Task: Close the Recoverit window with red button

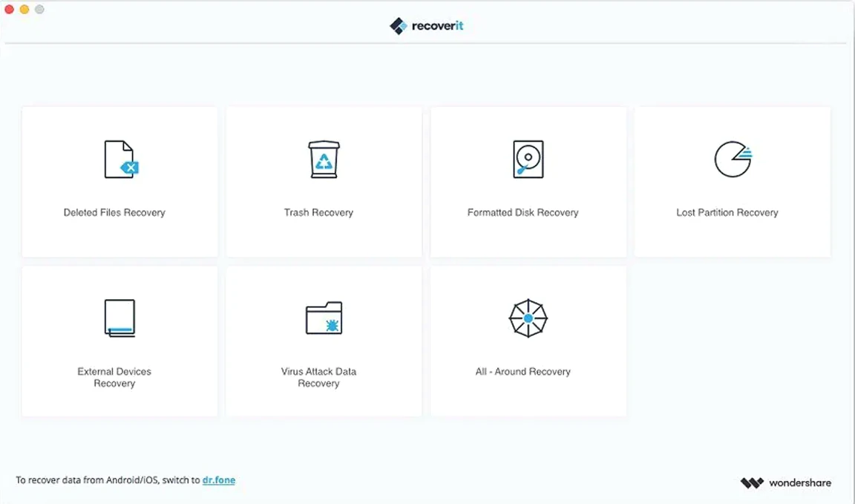Action: (9, 9)
